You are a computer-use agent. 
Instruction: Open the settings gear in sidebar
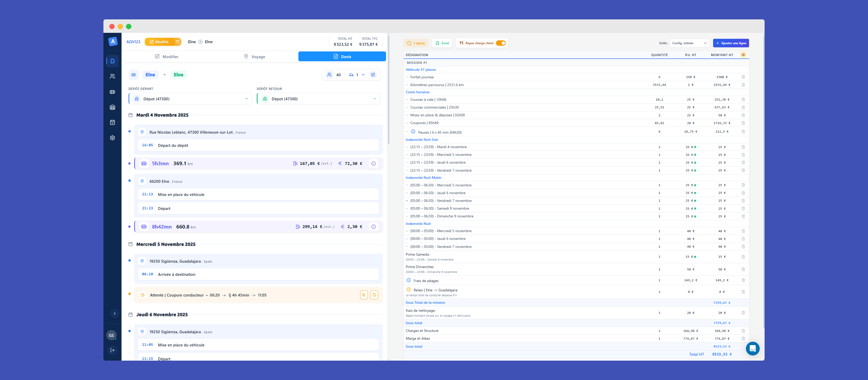(x=112, y=138)
